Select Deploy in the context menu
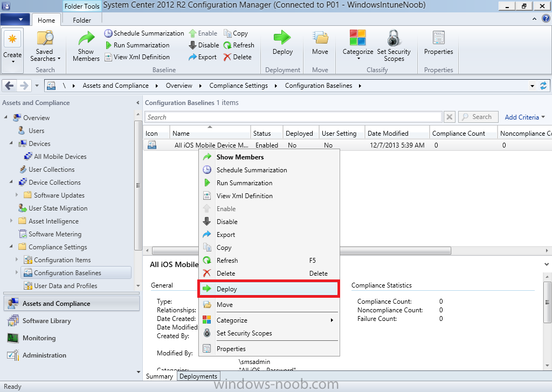This screenshot has width=552, height=392. coord(270,289)
